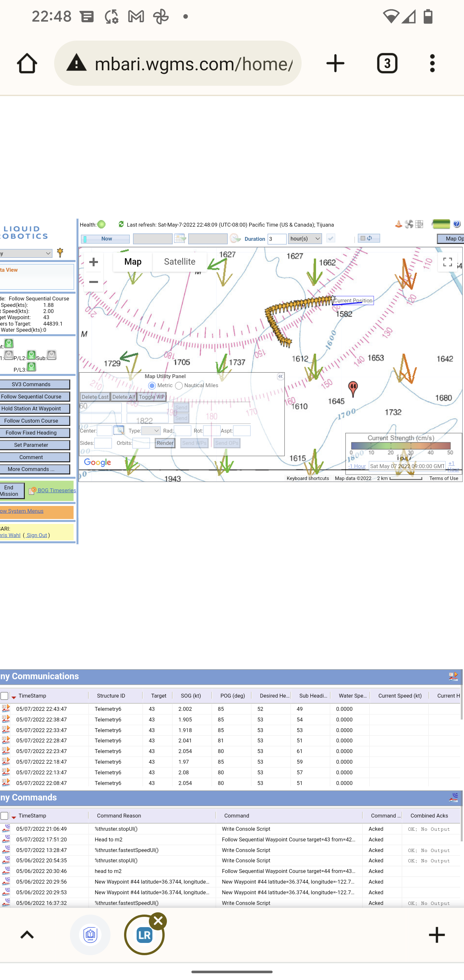Click the Hold Station At Waypoint button
The height and width of the screenshot is (980, 464).
pos(34,408)
